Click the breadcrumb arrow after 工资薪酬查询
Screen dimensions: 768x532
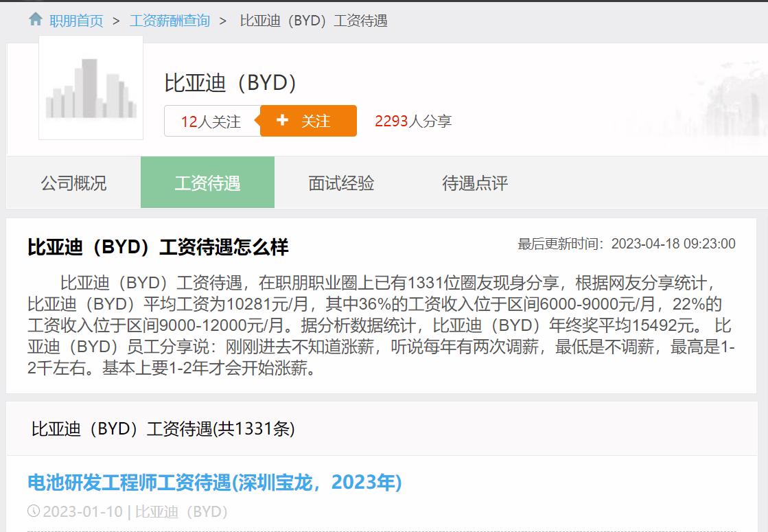tap(222, 21)
